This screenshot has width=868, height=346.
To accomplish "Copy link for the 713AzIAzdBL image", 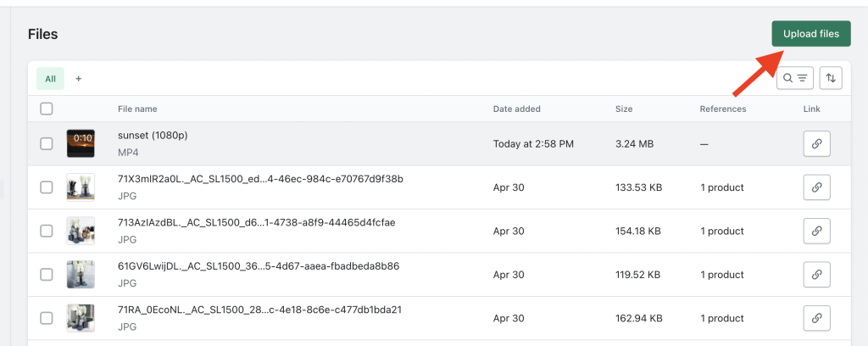I will coord(816,231).
